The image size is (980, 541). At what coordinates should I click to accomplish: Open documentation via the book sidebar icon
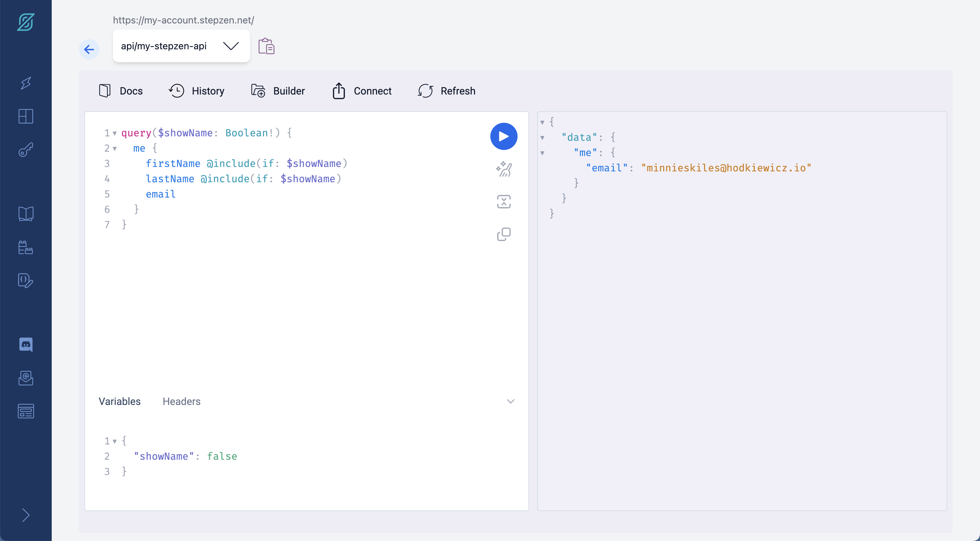click(26, 214)
